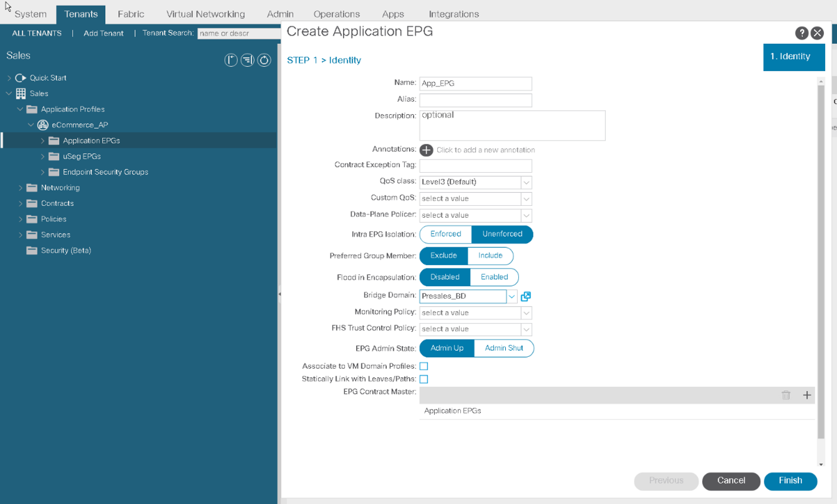
Task: Set Flood in Encapsulation to Disabled
Action: [445, 277]
